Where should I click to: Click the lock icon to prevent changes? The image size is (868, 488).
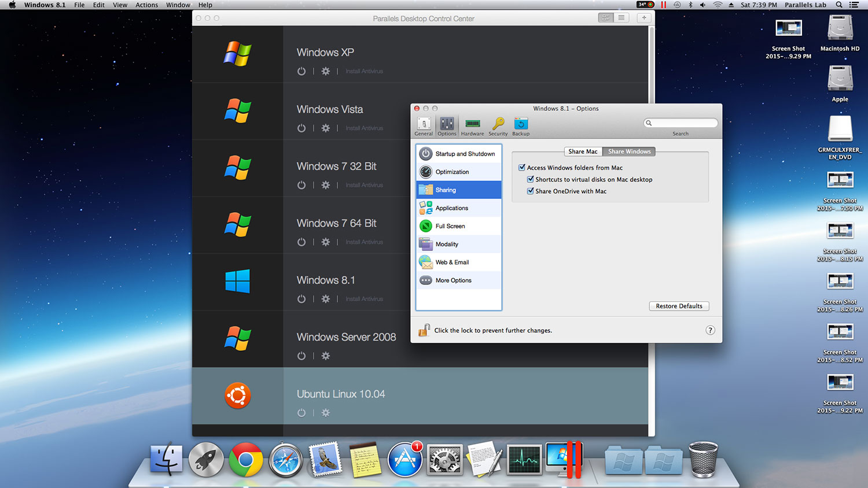point(424,330)
